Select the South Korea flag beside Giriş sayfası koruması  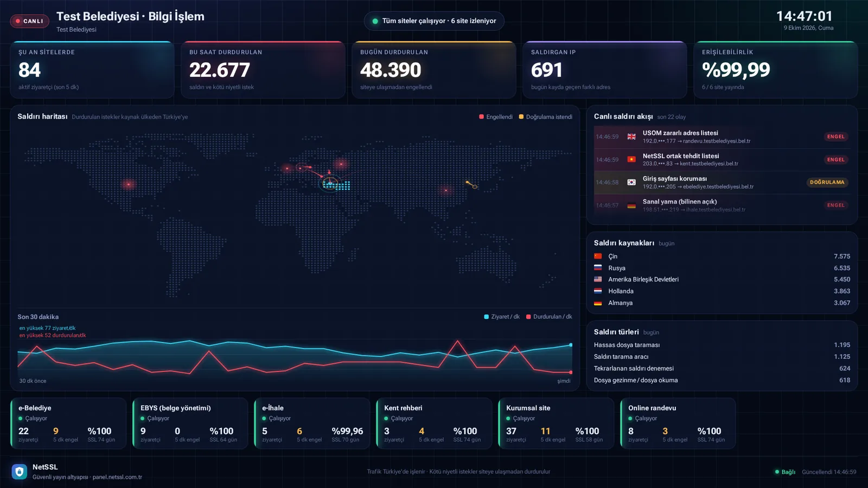click(631, 182)
